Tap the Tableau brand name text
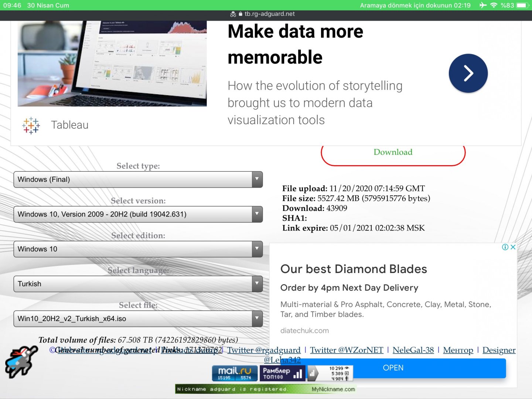532x399 pixels. [x=70, y=125]
